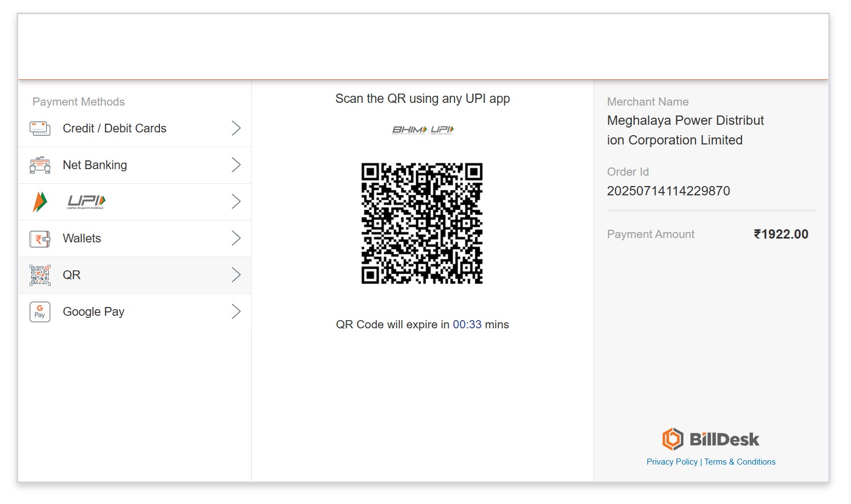Click the Net Banking keyboard icon
851x504 pixels.
40,165
